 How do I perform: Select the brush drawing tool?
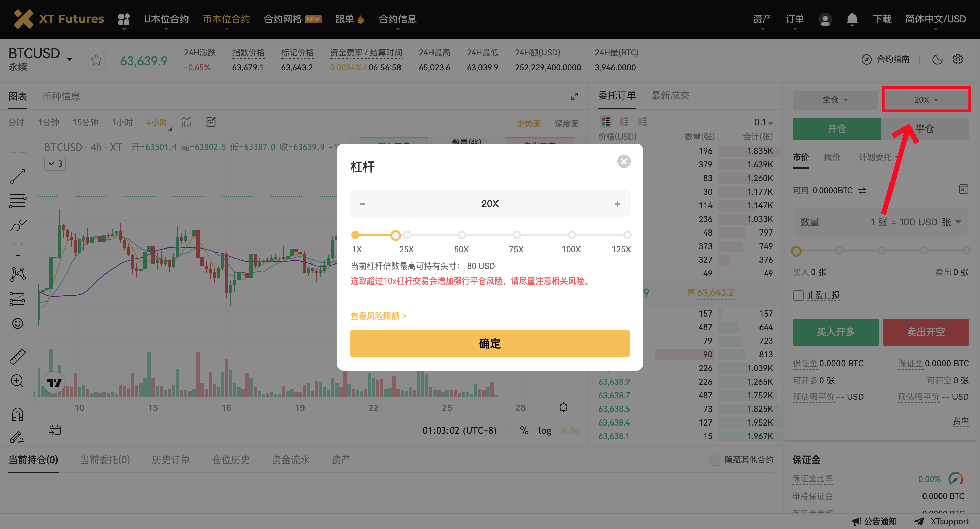(17, 226)
